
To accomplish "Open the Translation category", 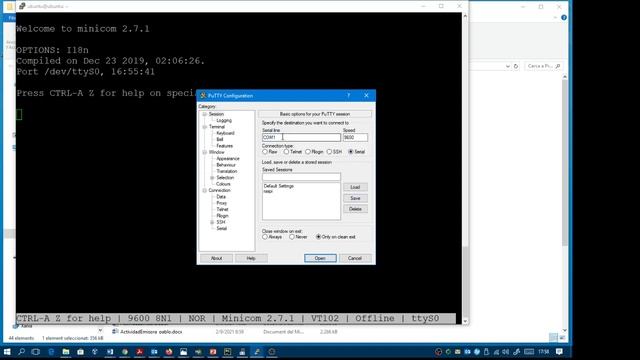I will pos(227,171).
